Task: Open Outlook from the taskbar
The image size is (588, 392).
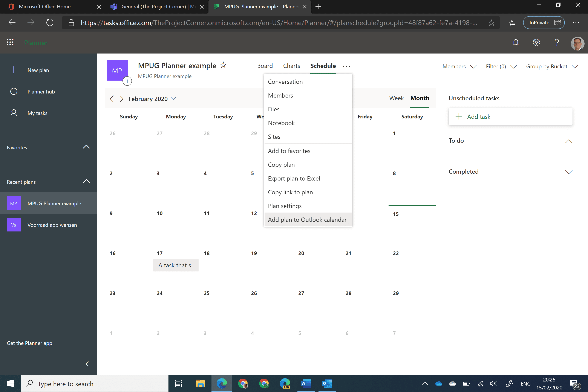Action: pyautogui.click(x=327, y=383)
